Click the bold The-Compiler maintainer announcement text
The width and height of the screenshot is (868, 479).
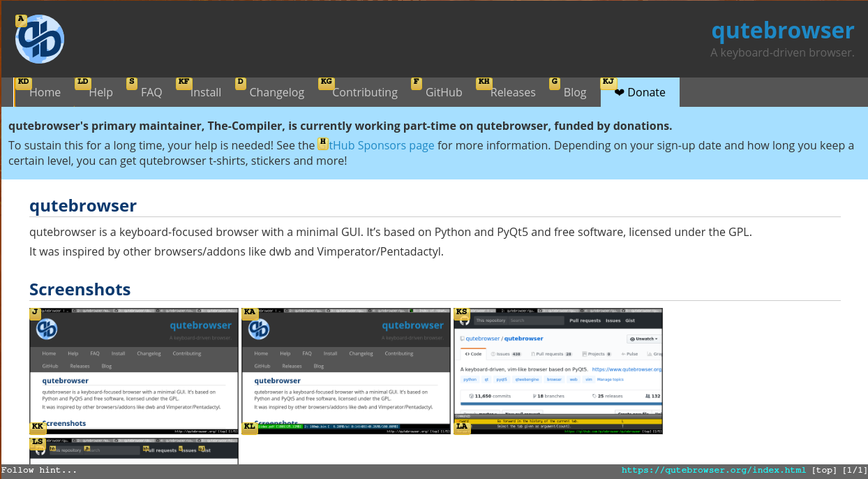pos(341,126)
